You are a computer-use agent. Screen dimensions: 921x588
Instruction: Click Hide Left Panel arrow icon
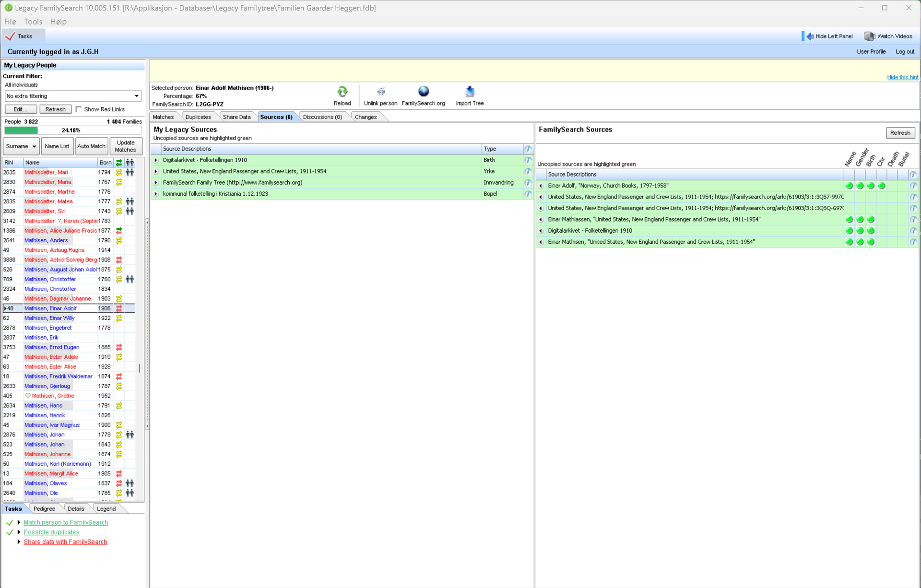[x=810, y=36]
